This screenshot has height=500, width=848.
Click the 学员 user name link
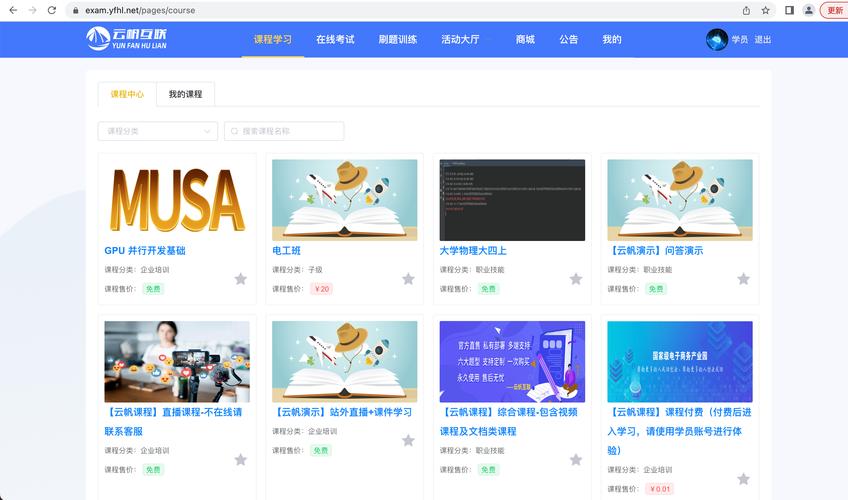point(739,39)
